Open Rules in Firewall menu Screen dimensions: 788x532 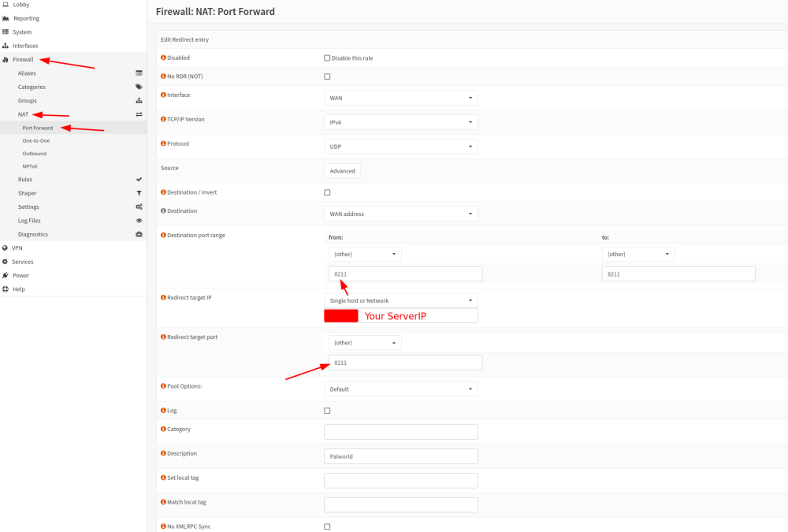[x=25, y=180]
